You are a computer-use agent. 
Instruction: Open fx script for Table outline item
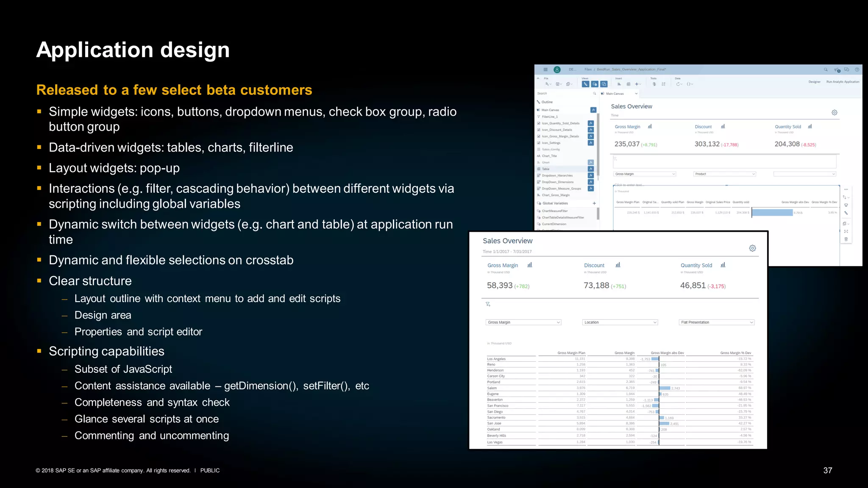[x=591, y=169]
